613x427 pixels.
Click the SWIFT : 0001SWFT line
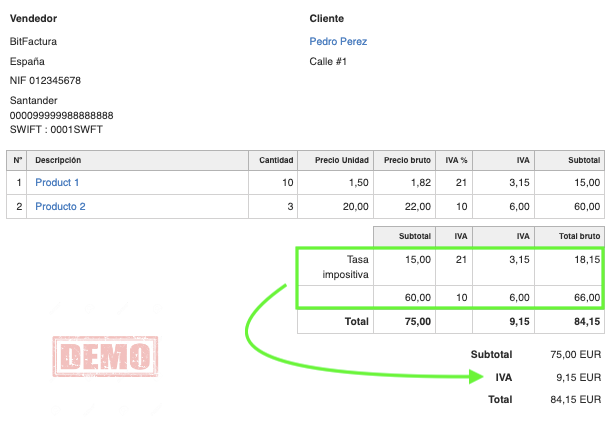pos(56,129)
